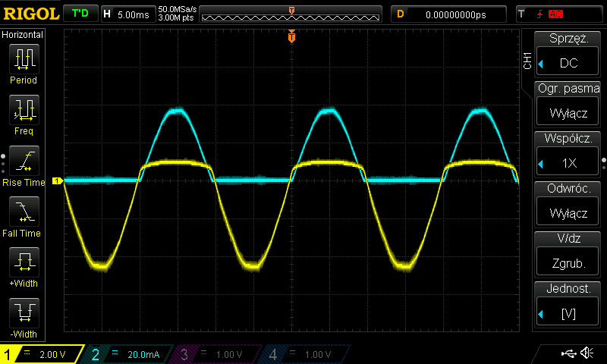Select the Fall Time measurement icon
Image resolution: width=607 pixels, height=364 pixels.
point(24,212)
